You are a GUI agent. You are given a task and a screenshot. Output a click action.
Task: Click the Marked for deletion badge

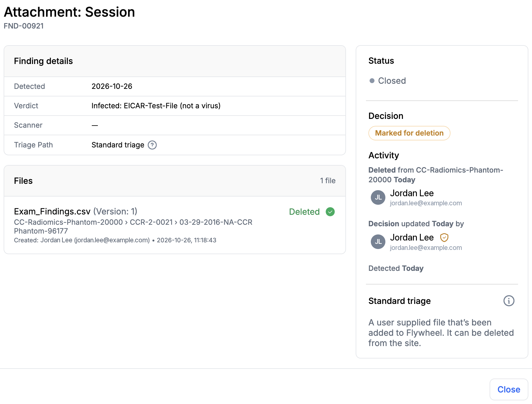click(409, 133)
